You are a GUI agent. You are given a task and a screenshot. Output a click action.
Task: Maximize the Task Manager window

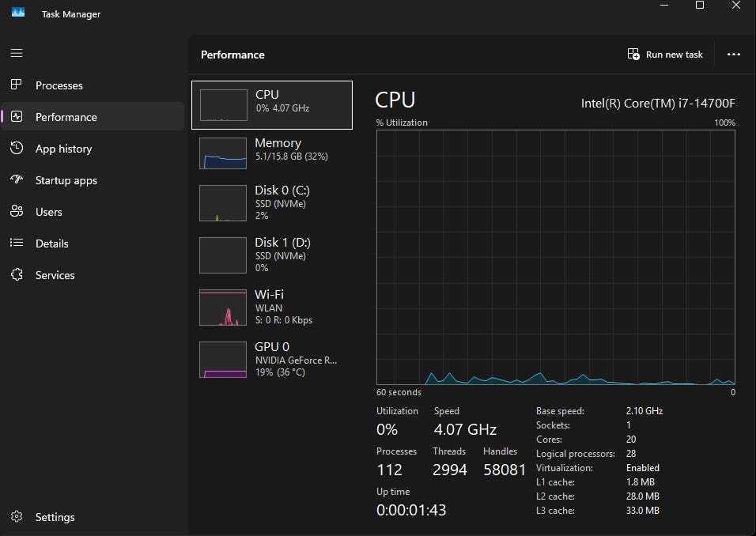[x=700, y=5]
